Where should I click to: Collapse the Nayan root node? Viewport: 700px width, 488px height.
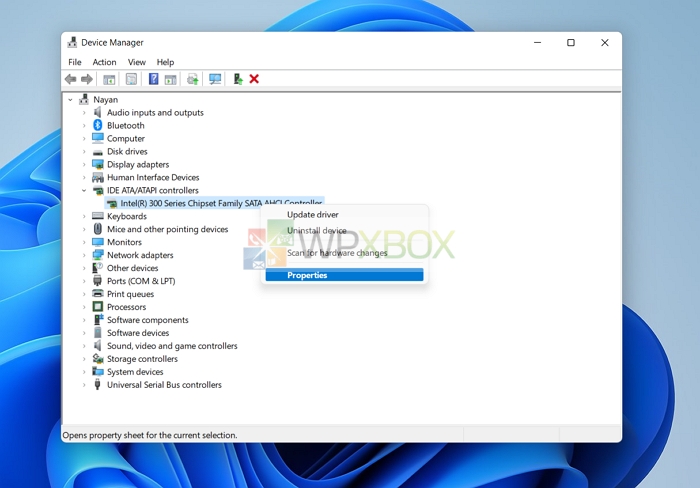[70, 100]
